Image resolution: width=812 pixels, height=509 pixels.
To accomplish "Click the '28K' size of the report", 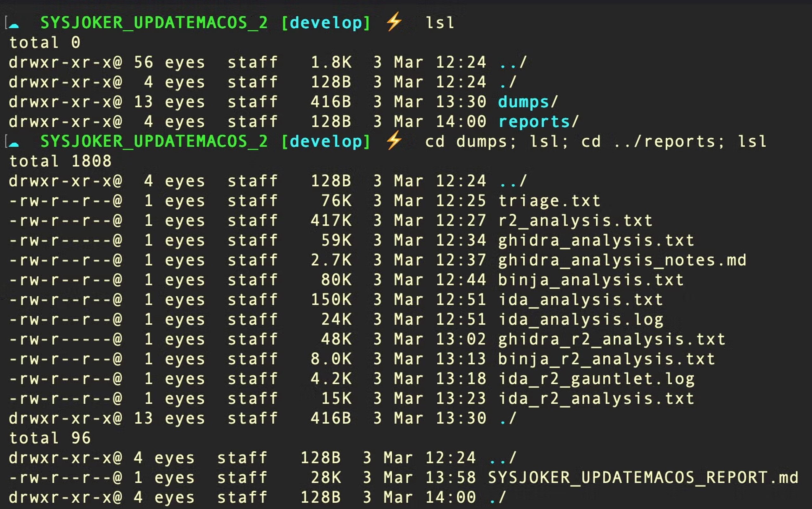I will pyautogui.click(x=326, y=478).
